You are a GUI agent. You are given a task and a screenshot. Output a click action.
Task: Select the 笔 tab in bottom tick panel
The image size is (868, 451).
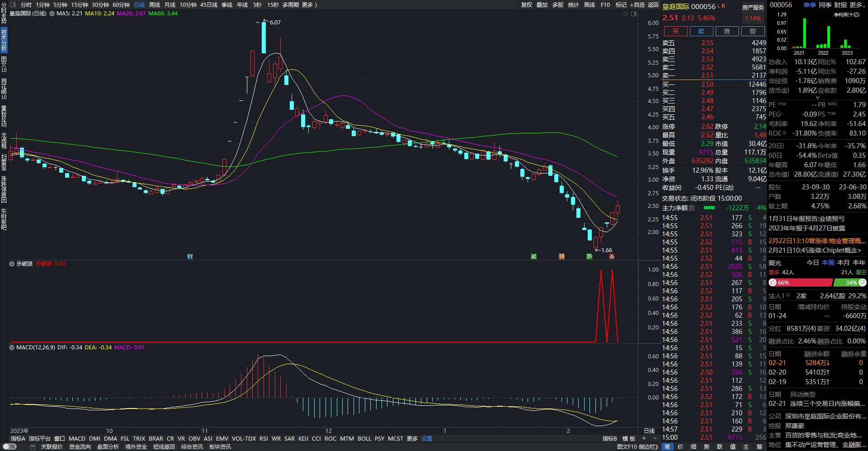(x=667, y=447)
